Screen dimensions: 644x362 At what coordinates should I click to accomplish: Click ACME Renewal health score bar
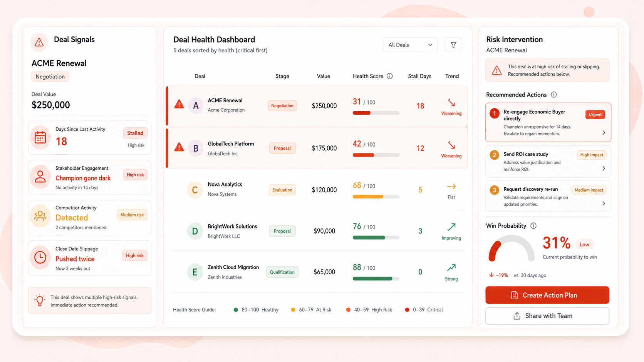[376, 113]
